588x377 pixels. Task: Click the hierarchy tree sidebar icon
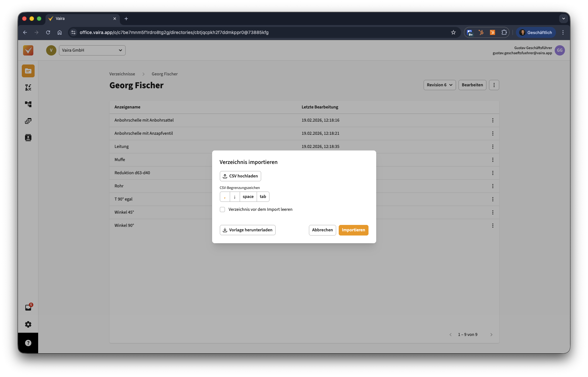(28, 104)
